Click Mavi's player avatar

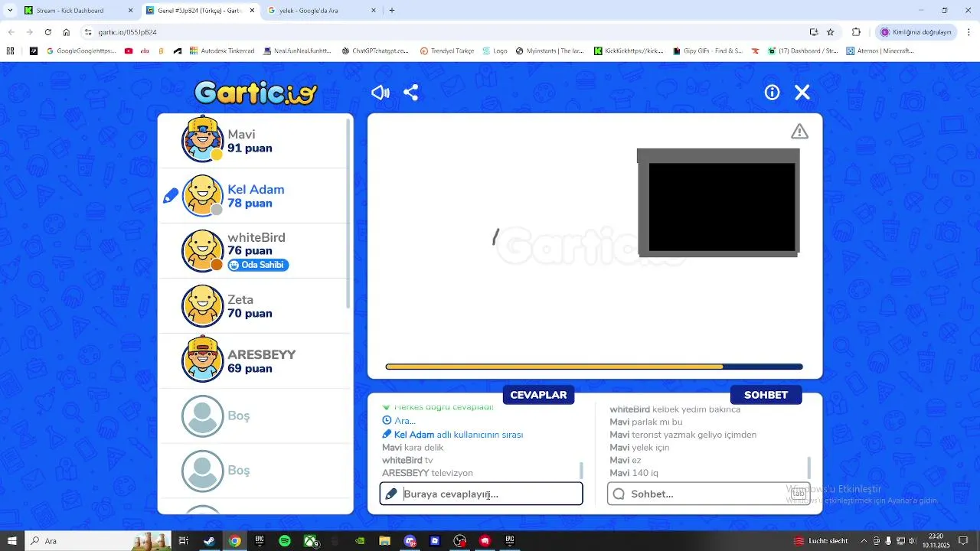pos(203,140)
